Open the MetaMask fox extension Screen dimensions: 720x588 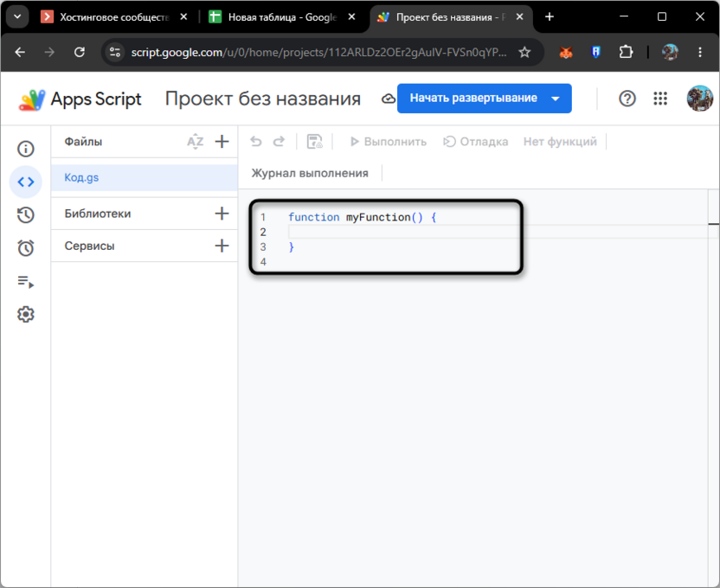pyautogui.click(x=566, y=52)
